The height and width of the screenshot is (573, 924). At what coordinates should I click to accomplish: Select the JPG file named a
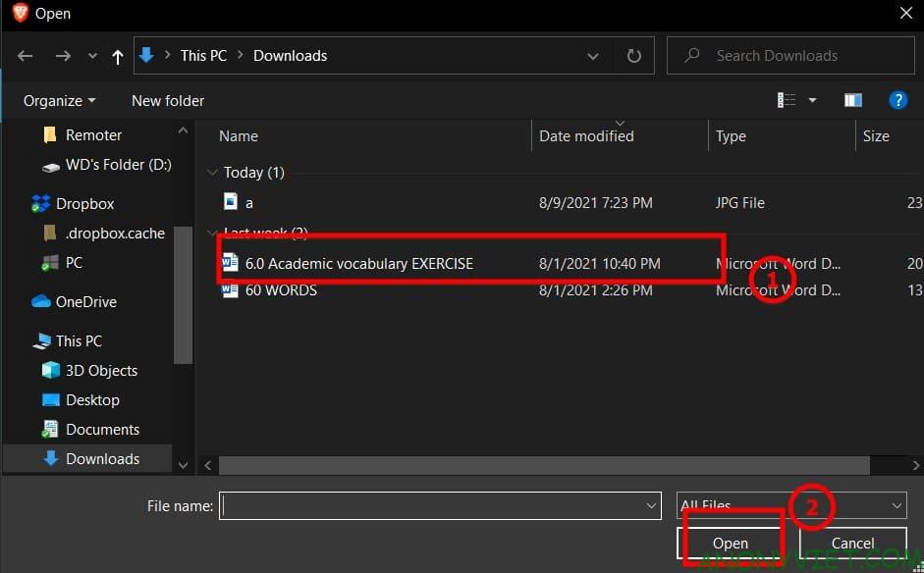(x=248, y=202)
